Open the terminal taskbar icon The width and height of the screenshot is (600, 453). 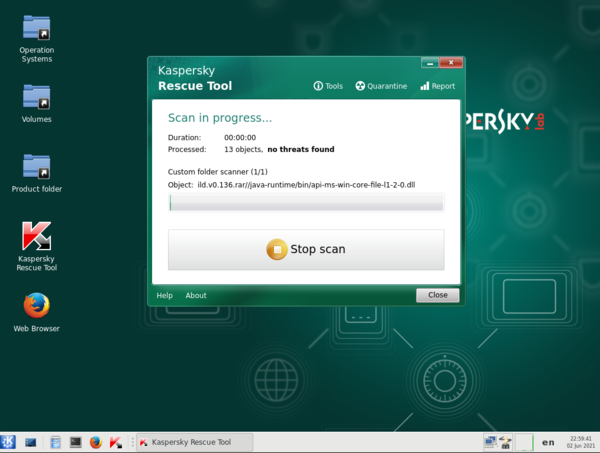point(76,442)
